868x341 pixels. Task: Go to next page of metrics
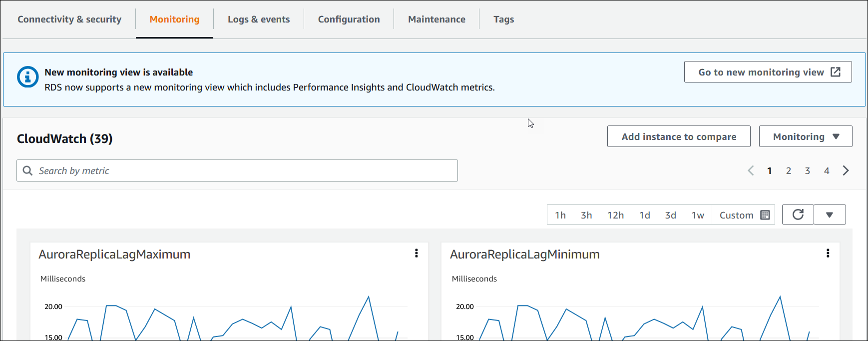(846, 171)
